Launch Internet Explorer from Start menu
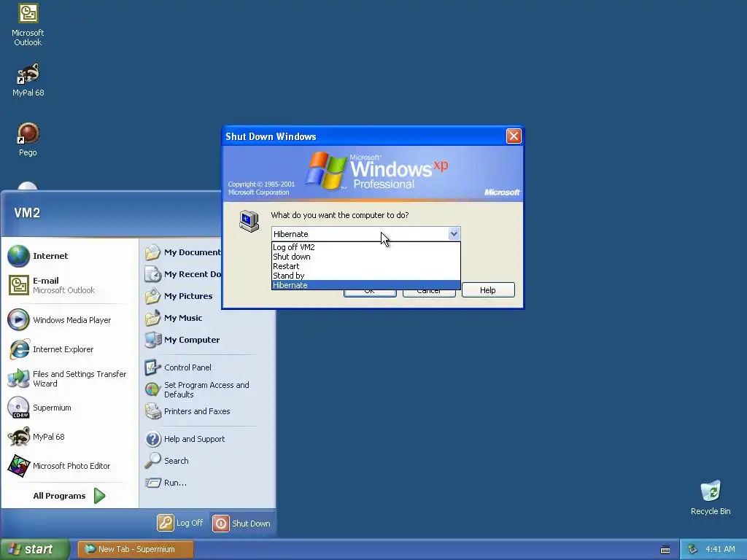 coord(51,349)
